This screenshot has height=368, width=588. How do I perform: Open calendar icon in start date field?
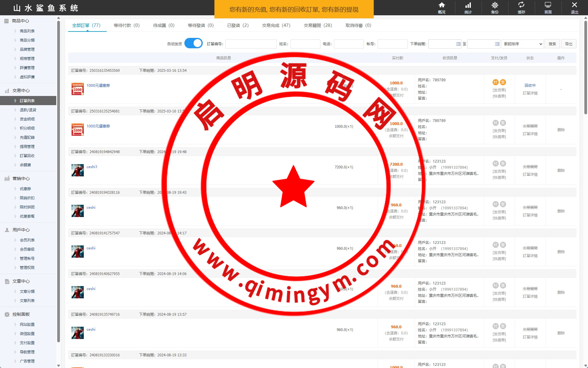[458, 44]
